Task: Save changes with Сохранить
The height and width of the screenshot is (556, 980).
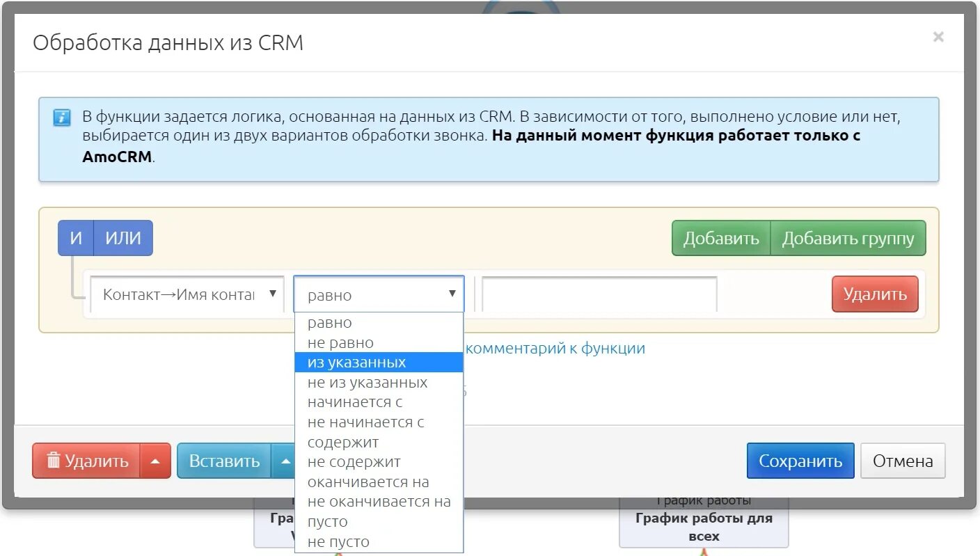Action: pos(800,461)
